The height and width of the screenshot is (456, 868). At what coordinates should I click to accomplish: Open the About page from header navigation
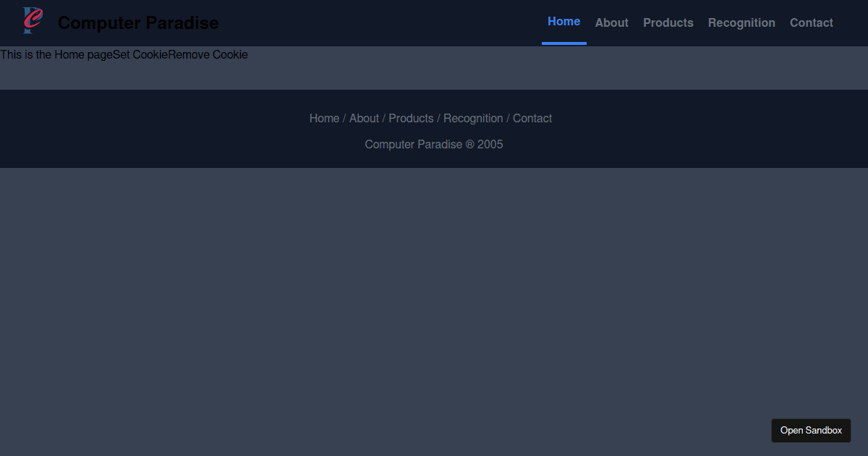tap(611, 23)
